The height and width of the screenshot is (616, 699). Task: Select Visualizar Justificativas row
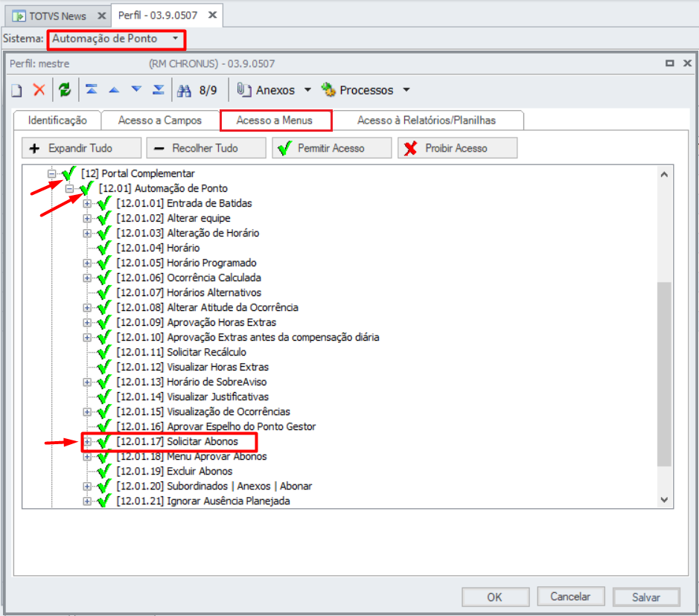point(193,397)
